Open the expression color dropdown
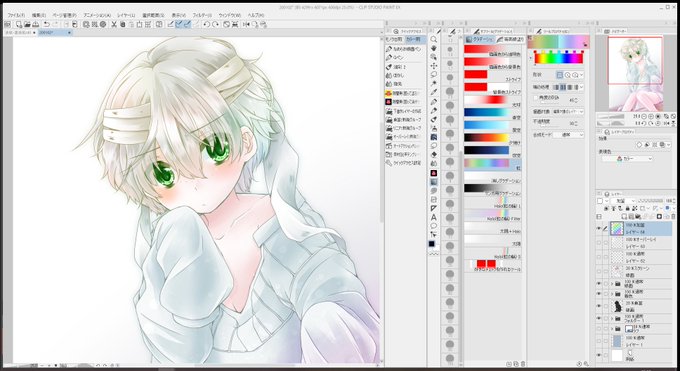The height and width of the screenshot is (371, 680). 627,159
